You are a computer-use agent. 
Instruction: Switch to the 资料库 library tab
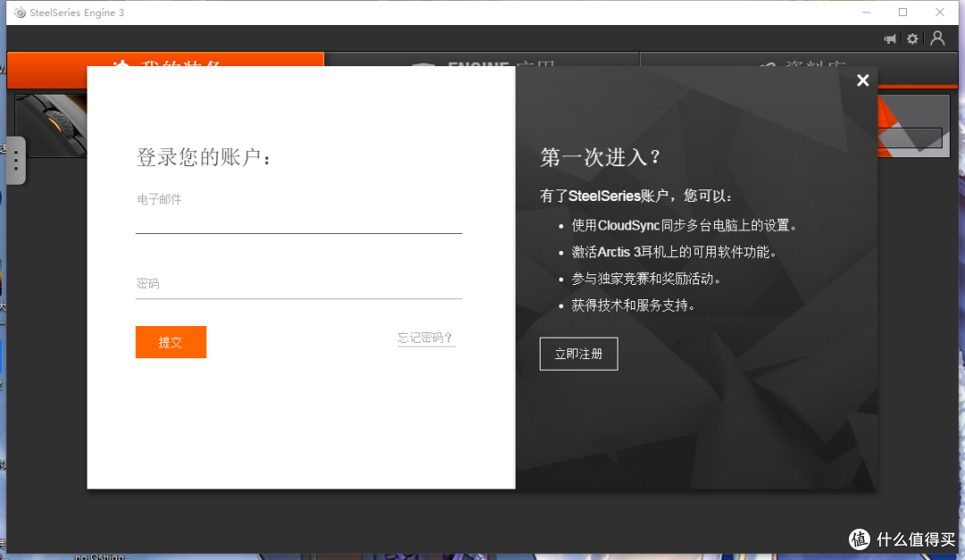click(x=799, y=60)
